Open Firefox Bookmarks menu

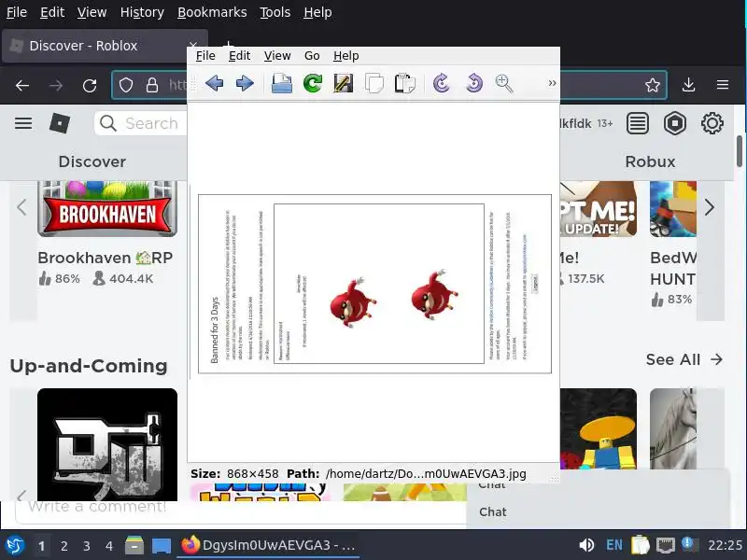[212, 12]
